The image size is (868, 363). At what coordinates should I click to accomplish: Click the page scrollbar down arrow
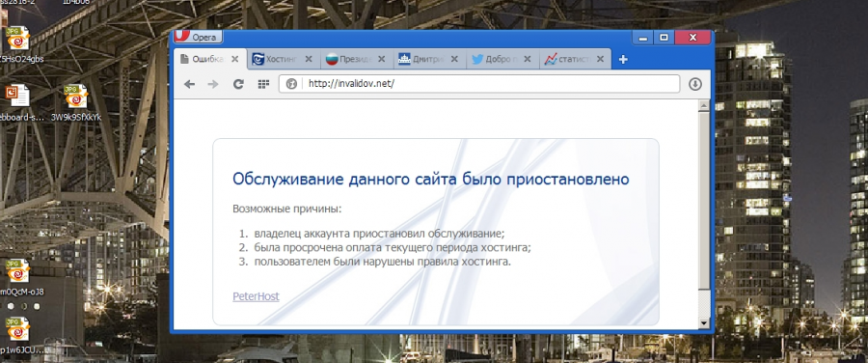[704, 322]
